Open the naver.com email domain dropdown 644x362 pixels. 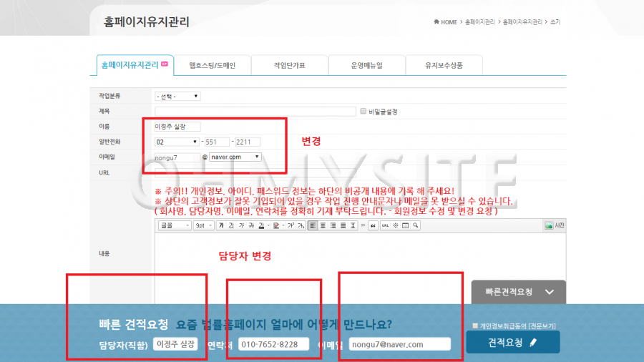(x=235, y=157)
